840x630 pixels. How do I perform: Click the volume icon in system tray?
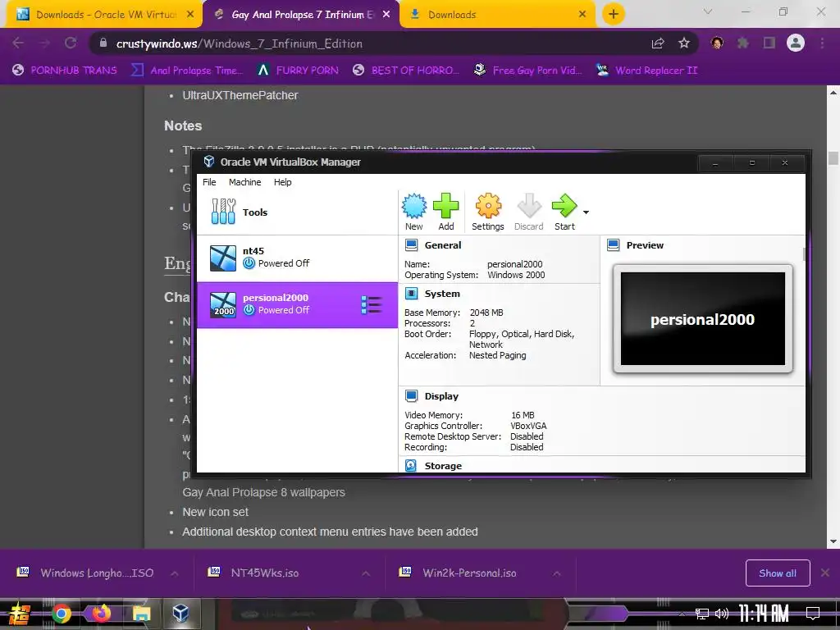pos(722,614)
